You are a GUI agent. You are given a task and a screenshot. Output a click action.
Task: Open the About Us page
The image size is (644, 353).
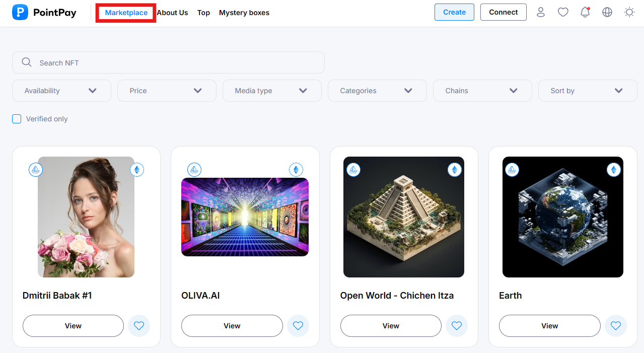tap(172, 13)
